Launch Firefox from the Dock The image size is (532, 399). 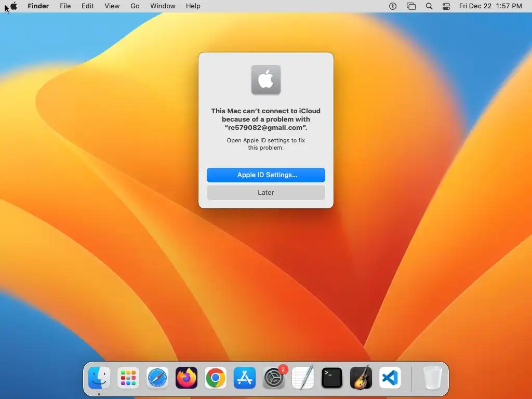click(187, 378)
